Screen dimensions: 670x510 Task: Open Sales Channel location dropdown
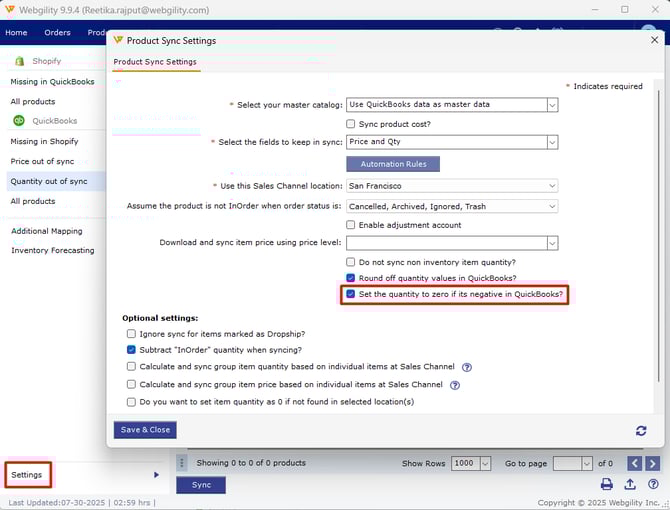[452, 186]
